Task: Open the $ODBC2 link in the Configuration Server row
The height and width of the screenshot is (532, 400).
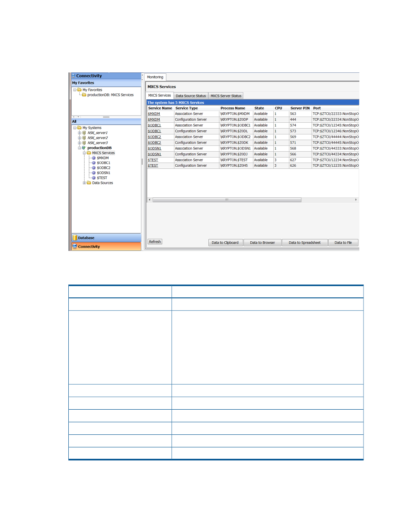Action: coord(154,143)
